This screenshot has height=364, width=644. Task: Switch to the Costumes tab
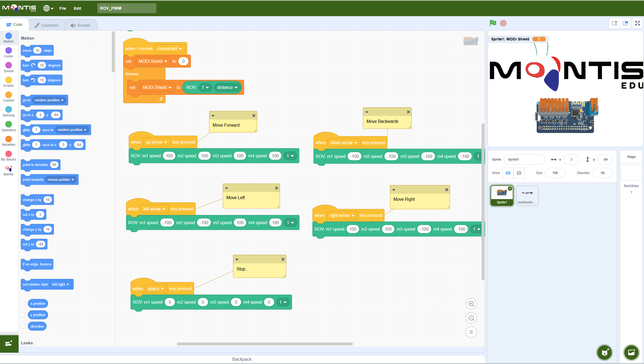(x=47, y=25)
